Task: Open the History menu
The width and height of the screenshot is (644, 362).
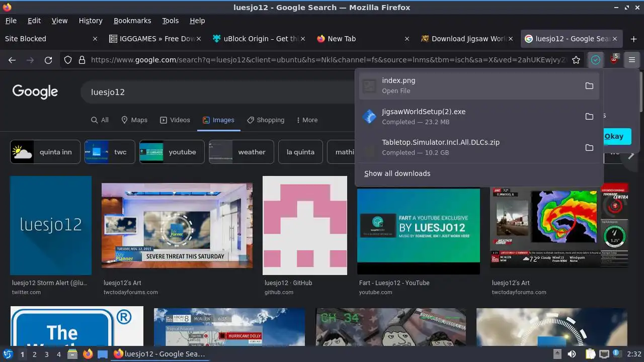Action: pos(91,21)
